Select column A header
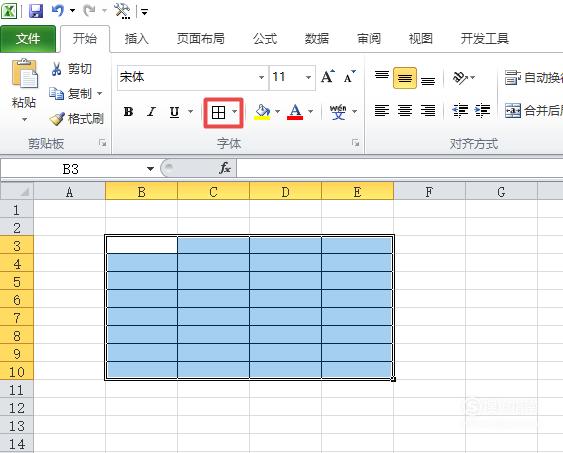Viewport: 563px width, 453px height. click(69, 192)
